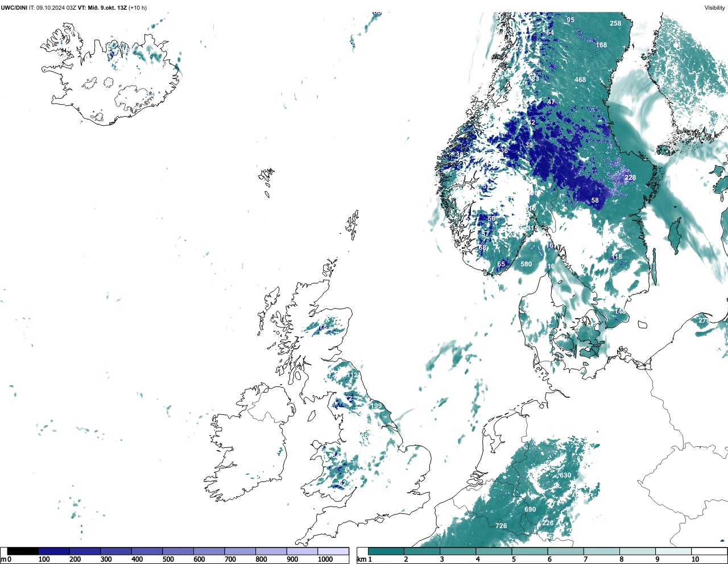Click the '500' tick label on the metre scale
The height and width of the screenshot is (564, 728).
coord(168,559)
